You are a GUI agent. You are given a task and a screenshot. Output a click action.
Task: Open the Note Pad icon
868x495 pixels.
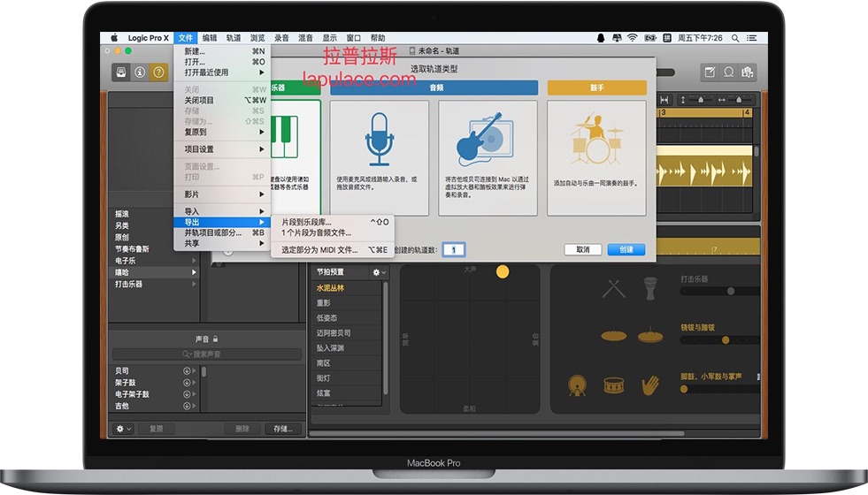(711, 72)
